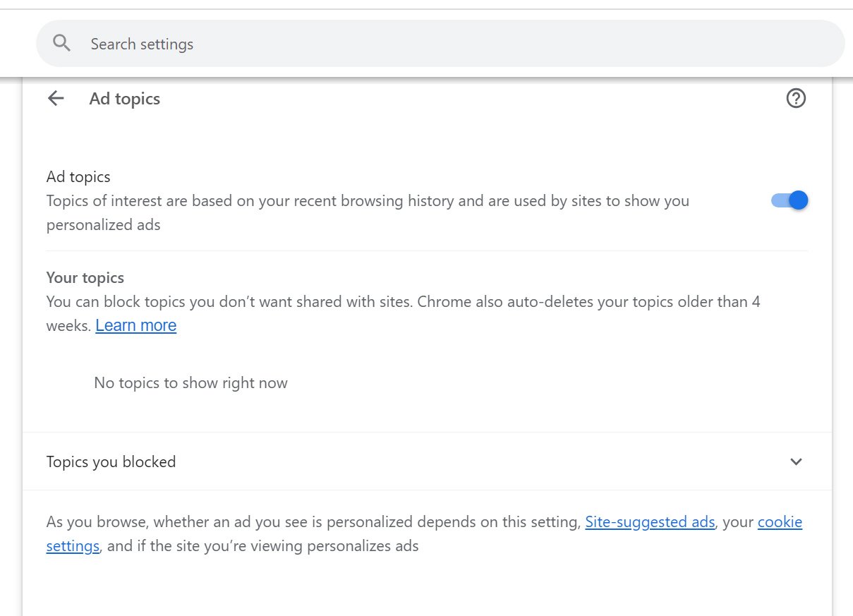The width and height of the screenshot is (853, 616).
Task: Click "personalized ads" text under Ad topics
Action: pyautogui.click(x=103, y=225)
